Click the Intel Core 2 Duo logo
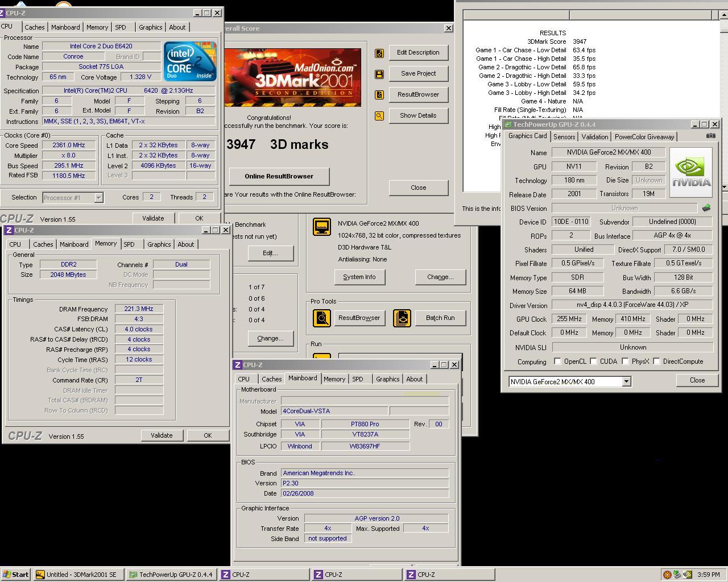 click(x=190, y=61)
